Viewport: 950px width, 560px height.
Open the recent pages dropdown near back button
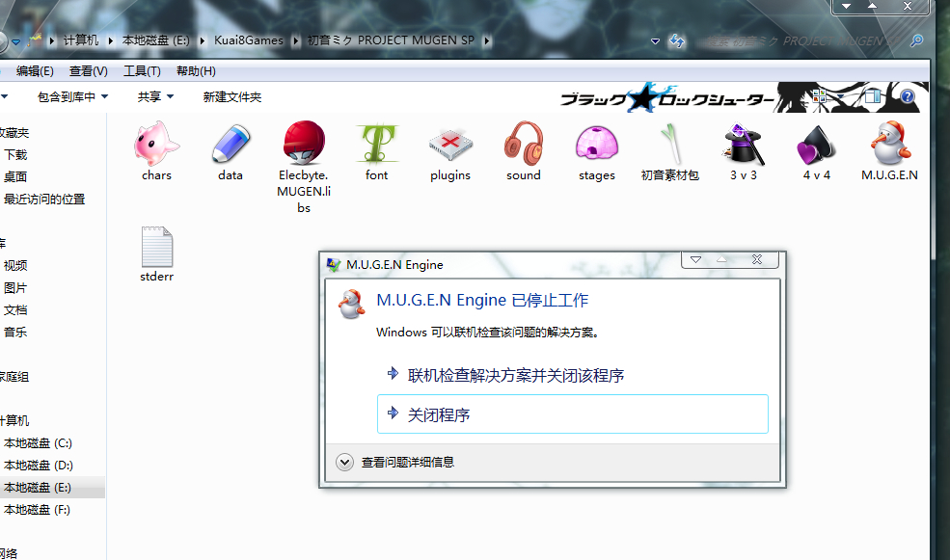point(15,41)
